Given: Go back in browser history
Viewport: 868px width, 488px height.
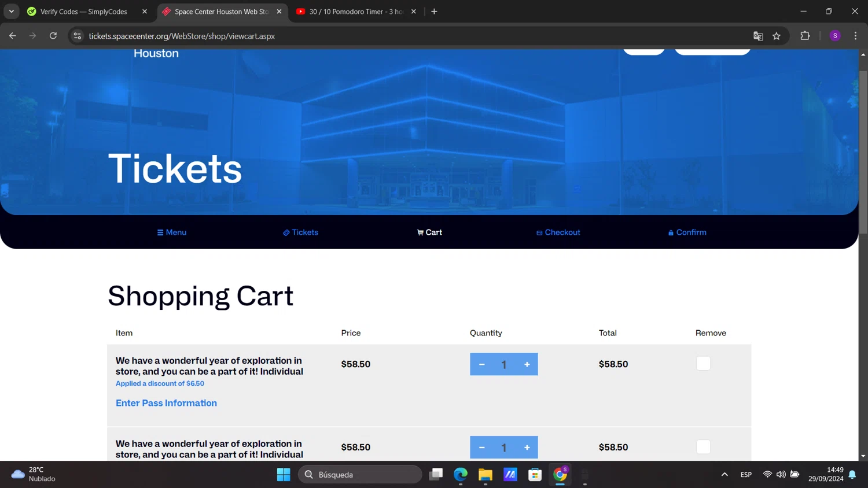Looking at the screenshot, I should [x=13, y=36].
